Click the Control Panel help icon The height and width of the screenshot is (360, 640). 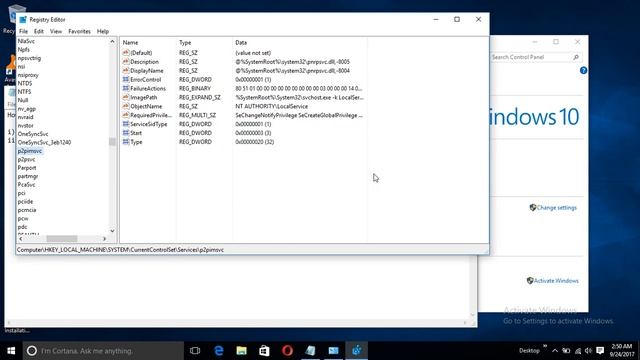(x=583, y=71)
